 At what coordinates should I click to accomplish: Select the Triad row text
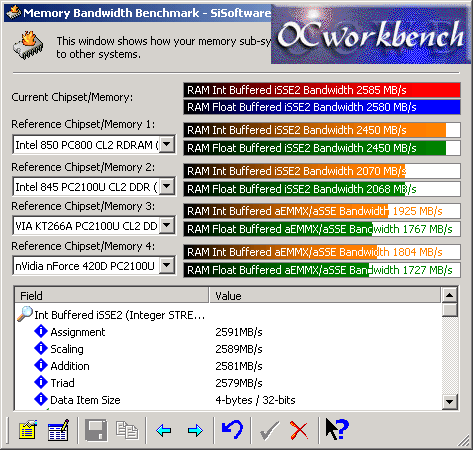[62, 383]
